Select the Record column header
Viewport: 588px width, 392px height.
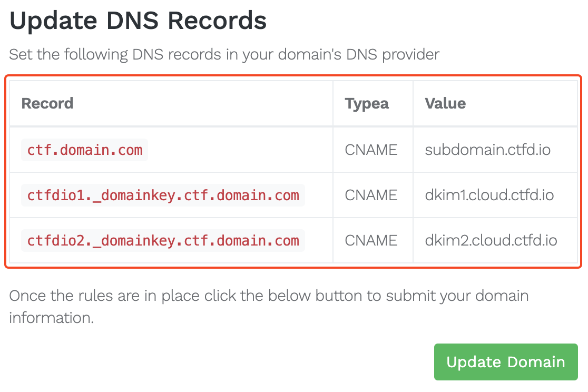[47, 103]
